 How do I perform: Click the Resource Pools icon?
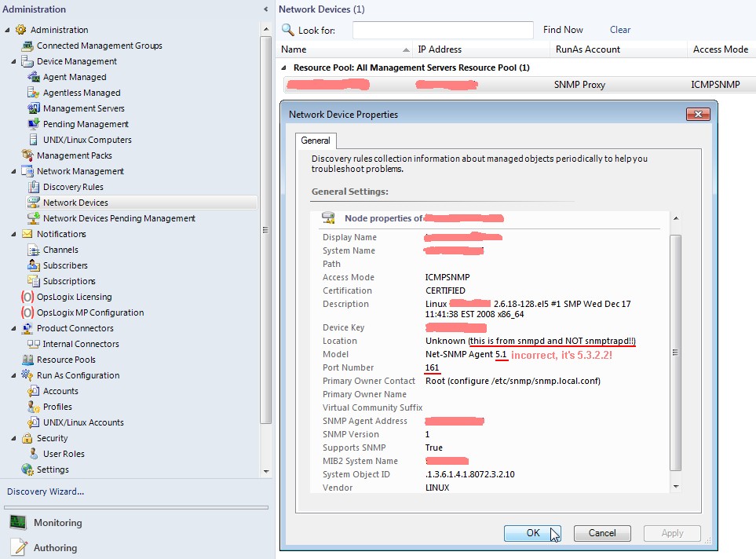(27, 360)
